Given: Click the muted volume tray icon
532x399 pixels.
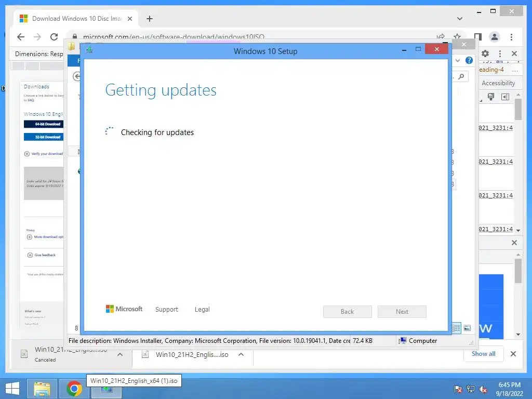Looking at the screenshot, I should 483,389.
